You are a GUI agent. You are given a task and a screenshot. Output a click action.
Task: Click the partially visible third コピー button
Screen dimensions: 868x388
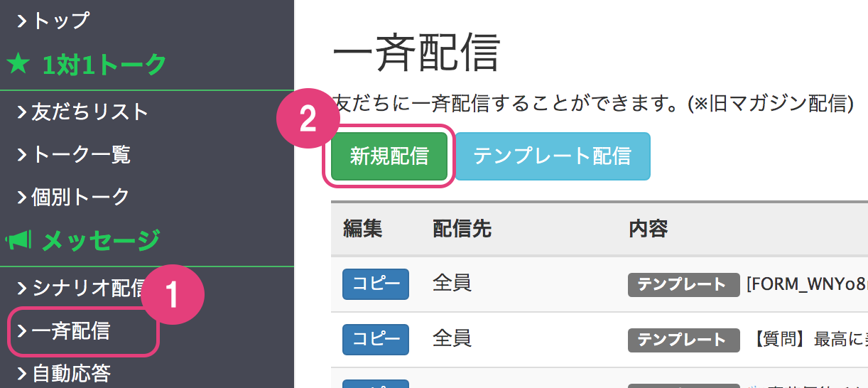pos(375,384)
